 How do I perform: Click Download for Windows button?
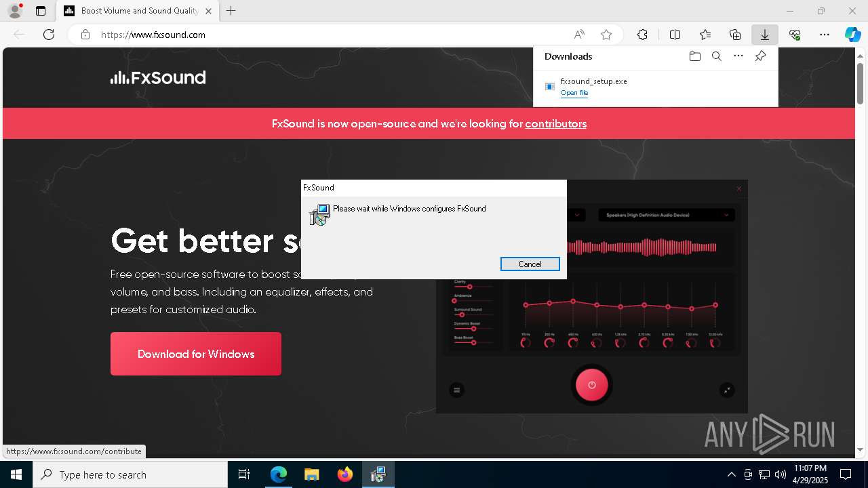click(x=196, y=354)
